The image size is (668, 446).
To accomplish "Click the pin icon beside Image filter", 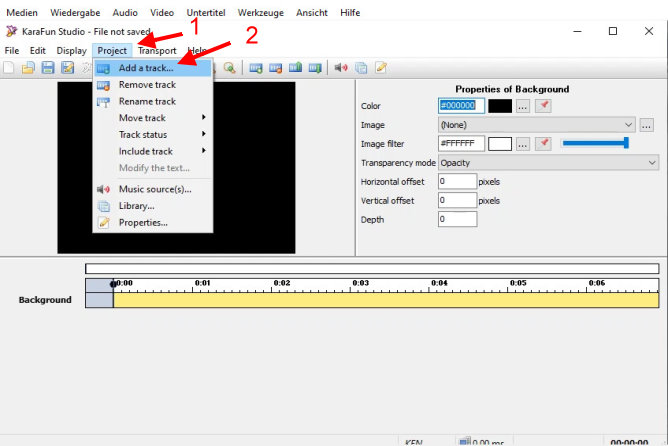I will pyautogui.click(x=543, y=144).
